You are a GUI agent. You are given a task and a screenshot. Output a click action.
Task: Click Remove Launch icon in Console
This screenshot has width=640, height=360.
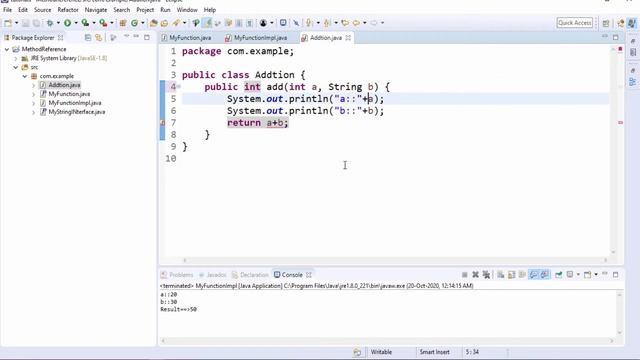(475, 275)
